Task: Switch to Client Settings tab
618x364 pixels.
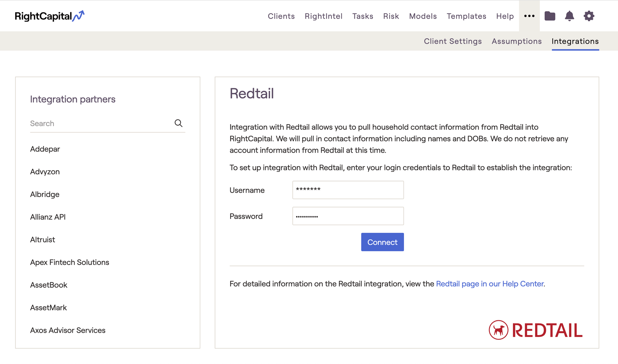Action: [x=453, y=41]
